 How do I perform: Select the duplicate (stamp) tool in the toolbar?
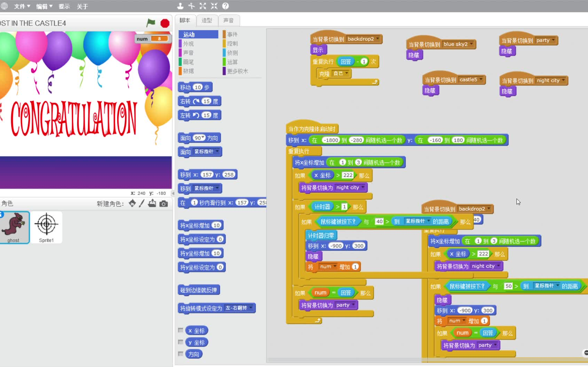[x=180, y=6]
